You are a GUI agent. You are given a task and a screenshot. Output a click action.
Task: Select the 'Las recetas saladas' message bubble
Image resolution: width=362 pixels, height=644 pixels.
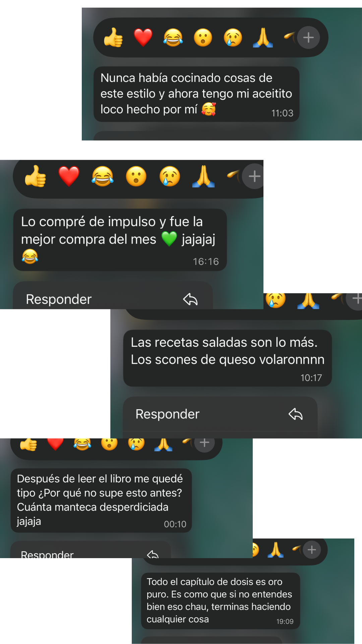point(228,358)
